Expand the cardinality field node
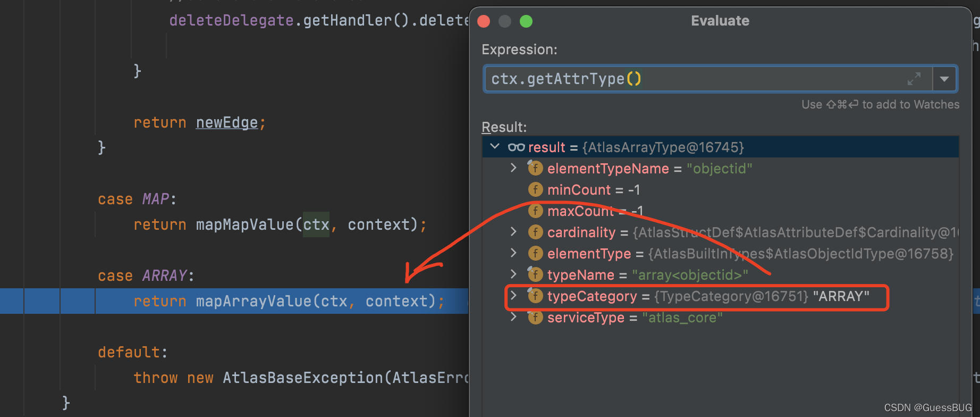The width and height of the screenshot is (980, 417). pyautogui.click(x=513, y=231)
